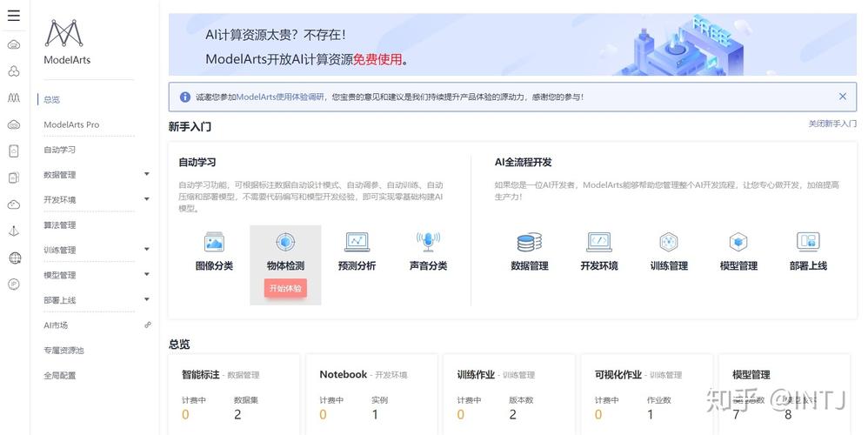868x435 pixels.
Task: Open the predictive analysis chart icon
Action: pyautogui.click(x=357, y=242)
